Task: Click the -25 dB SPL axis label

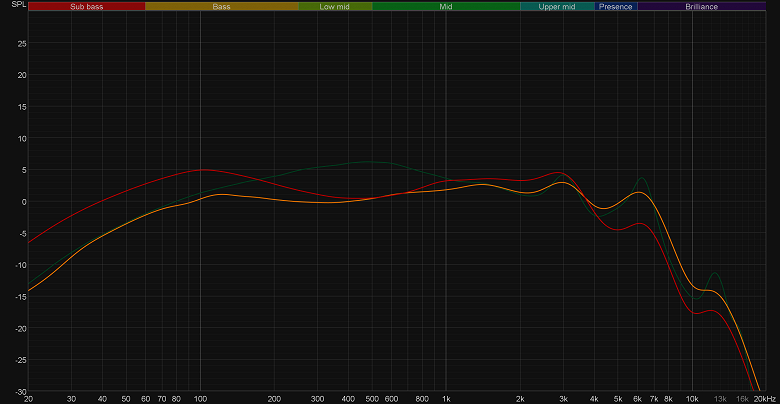Action: (x=21, y=360)
